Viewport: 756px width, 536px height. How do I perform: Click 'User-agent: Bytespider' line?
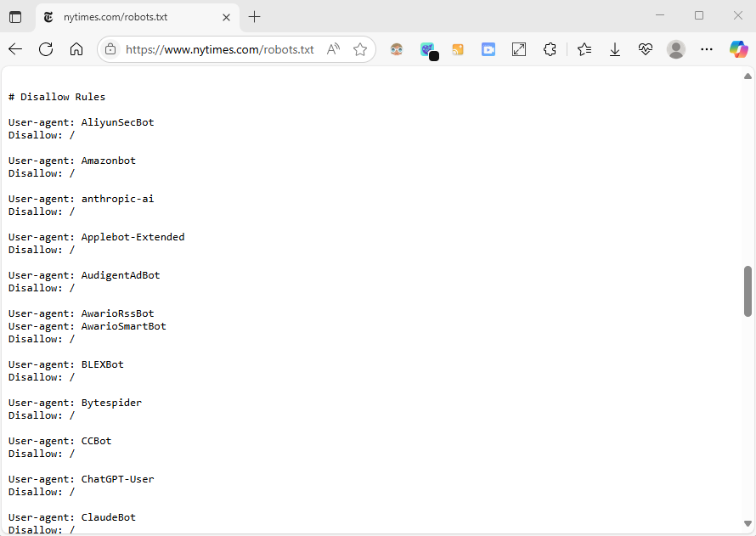(x=76, y=403)
